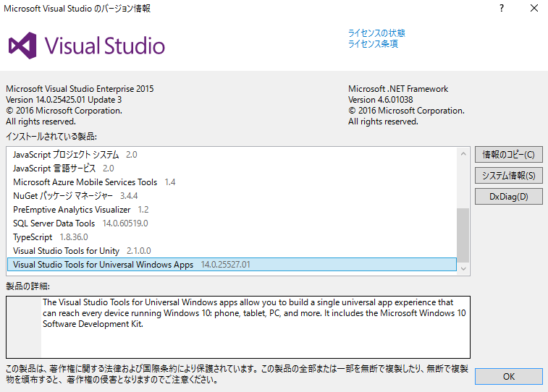Click the product list scroll-down arrow
548x392 pixels.
point(463,268)
